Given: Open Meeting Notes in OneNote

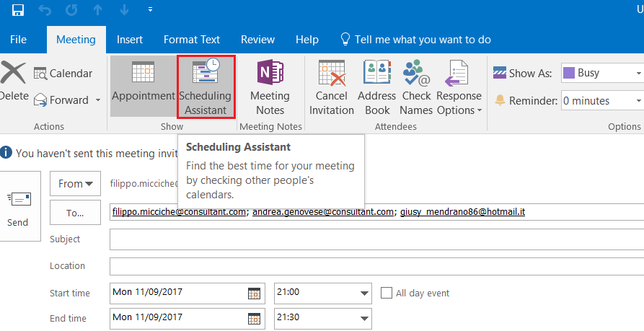Looking at the screenshot, I should coord(270,87).
